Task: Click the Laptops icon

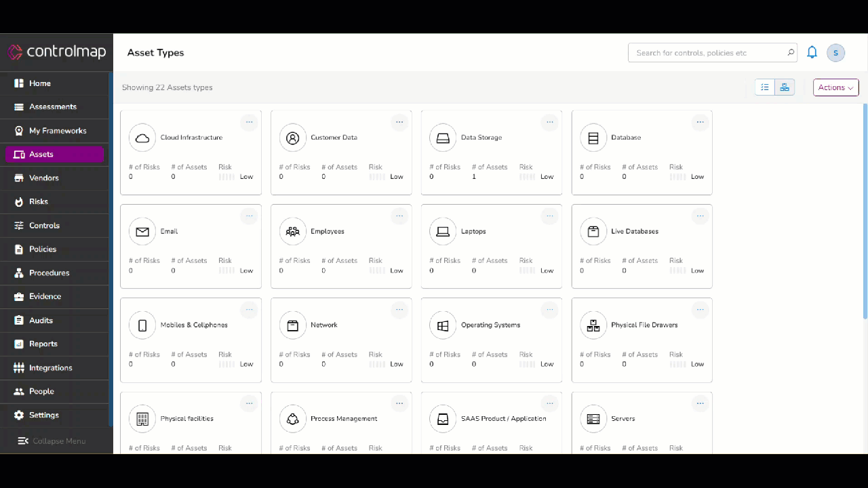Action: [x=443, y=231]
